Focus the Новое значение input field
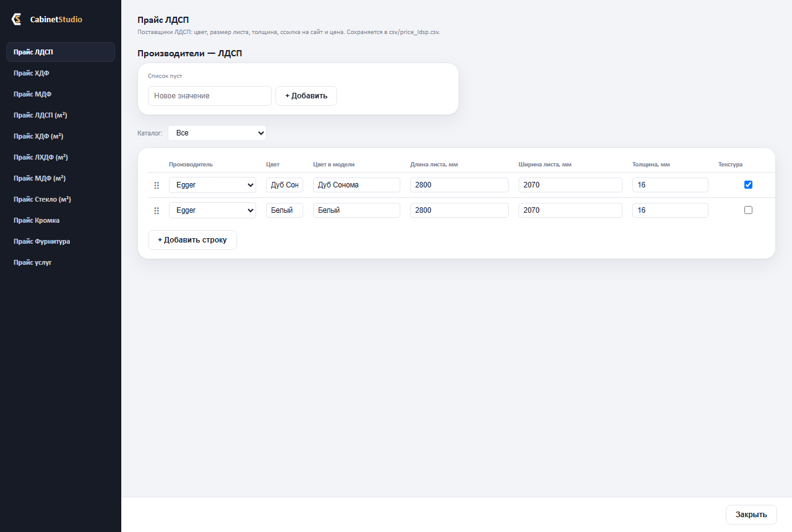The image size is (792, 532). click(x=210, y=96)
